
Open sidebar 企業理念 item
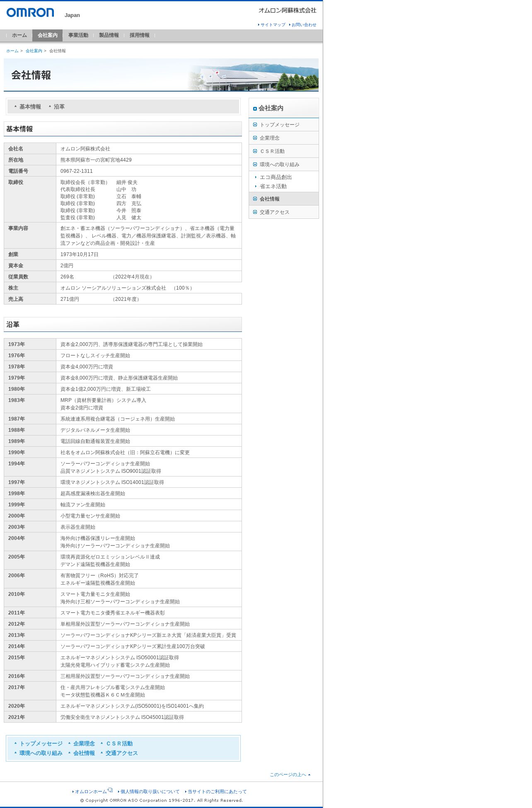(284, 138)
